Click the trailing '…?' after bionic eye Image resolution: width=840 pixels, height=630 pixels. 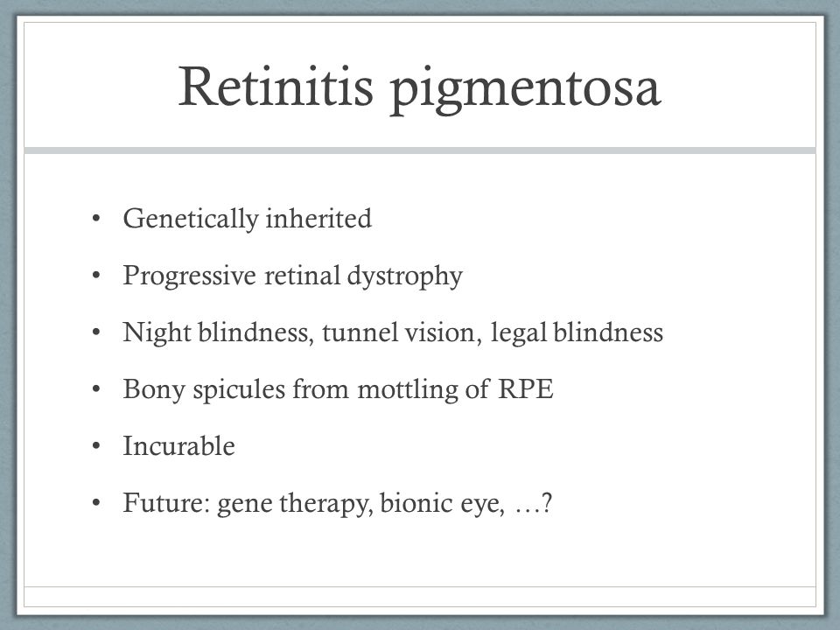coord(533,504)
